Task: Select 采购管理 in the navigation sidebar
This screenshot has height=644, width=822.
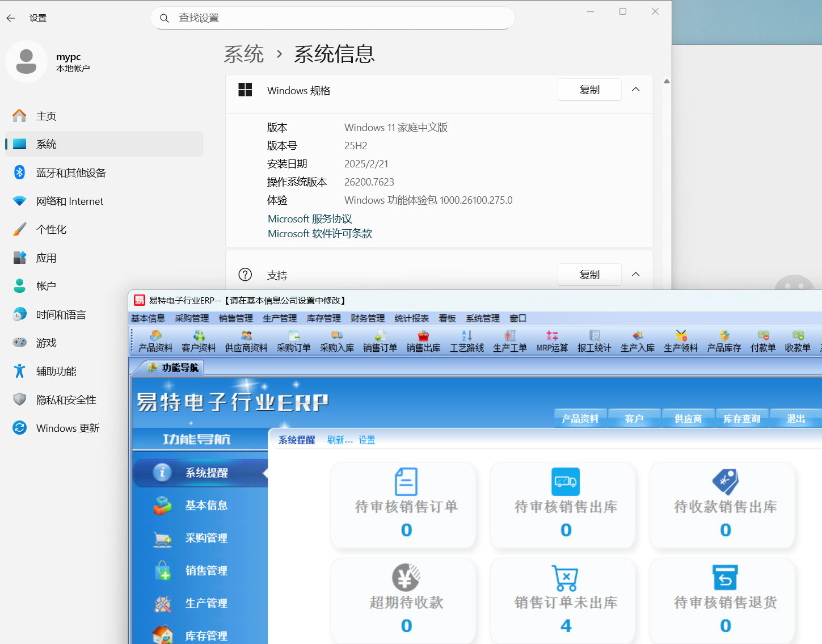Action: click(x=206, y=538)
